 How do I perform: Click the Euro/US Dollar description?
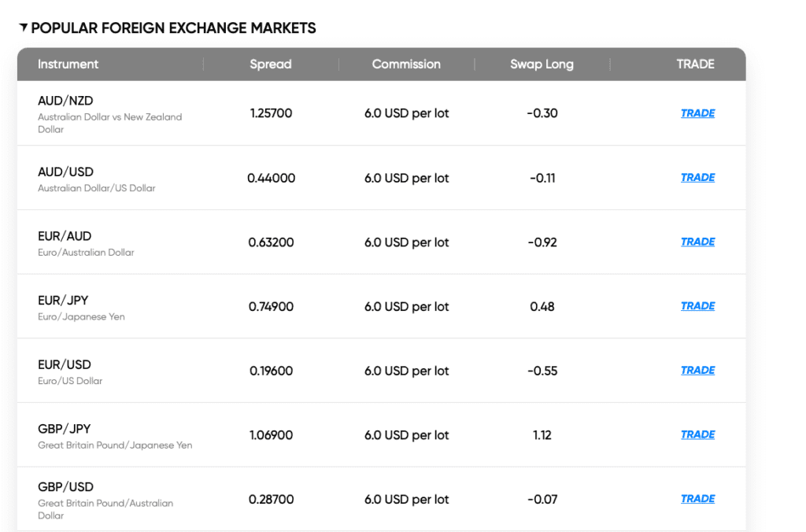pyautogui.click(x=70, y=381)
